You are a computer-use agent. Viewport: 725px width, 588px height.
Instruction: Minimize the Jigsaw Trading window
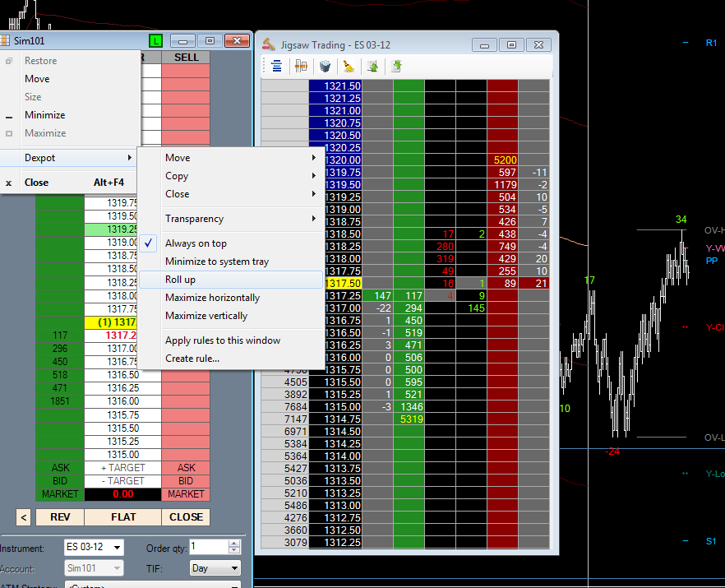(485, 45)
